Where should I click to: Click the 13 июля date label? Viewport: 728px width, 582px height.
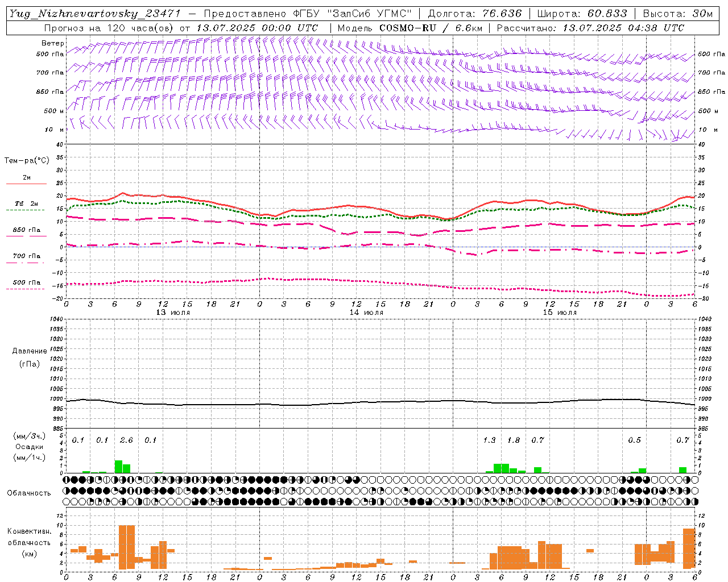[x=173, y=313]
